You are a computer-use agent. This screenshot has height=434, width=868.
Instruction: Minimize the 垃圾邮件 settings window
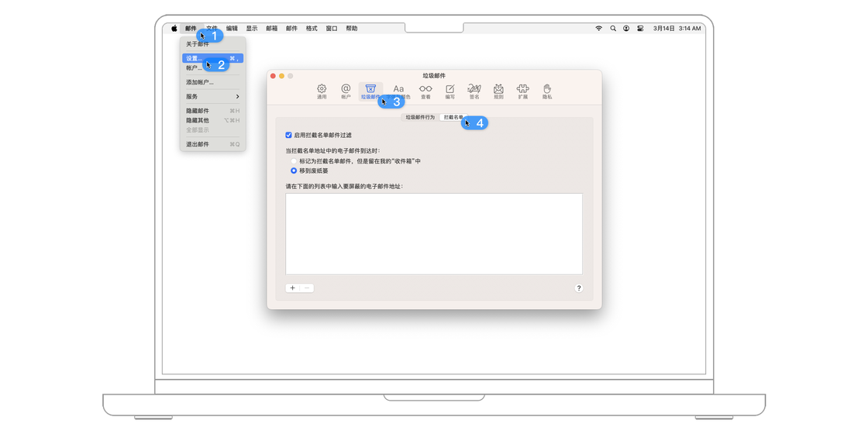coord(281,76)
